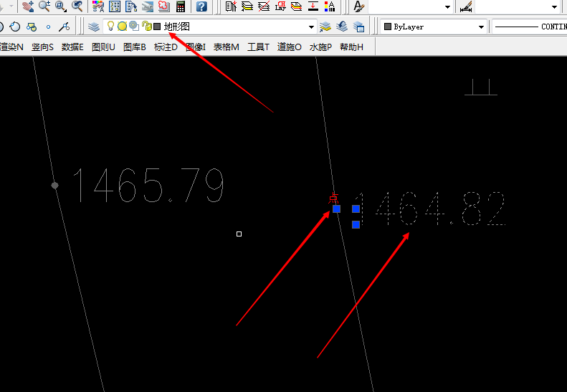This screenshot has width=567, height=392.
Task: Click the crossed-out layers tool icon
Action: 264,6
